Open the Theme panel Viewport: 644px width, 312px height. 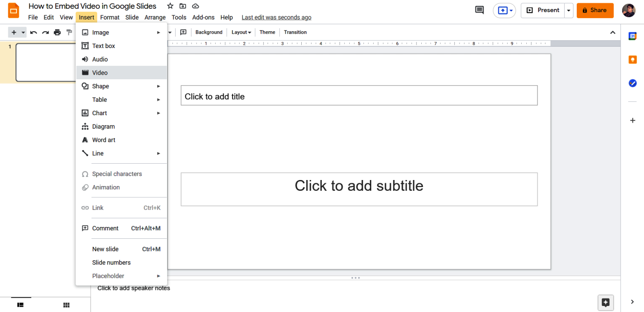(x=267, y=32)
